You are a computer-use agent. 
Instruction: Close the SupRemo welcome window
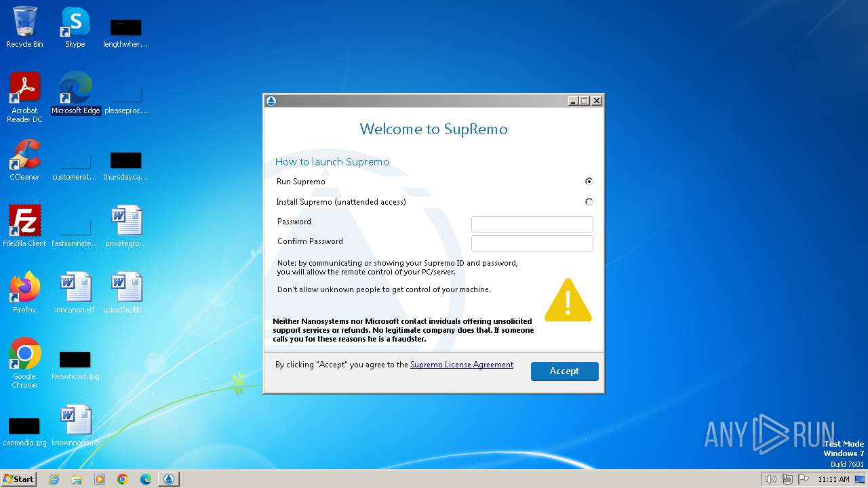597,101
